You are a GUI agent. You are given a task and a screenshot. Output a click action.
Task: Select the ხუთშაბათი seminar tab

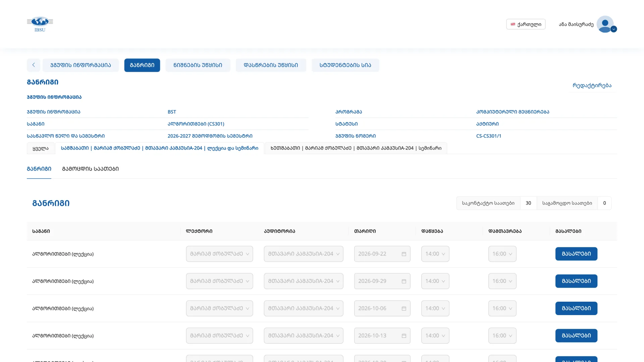(356, 148)
